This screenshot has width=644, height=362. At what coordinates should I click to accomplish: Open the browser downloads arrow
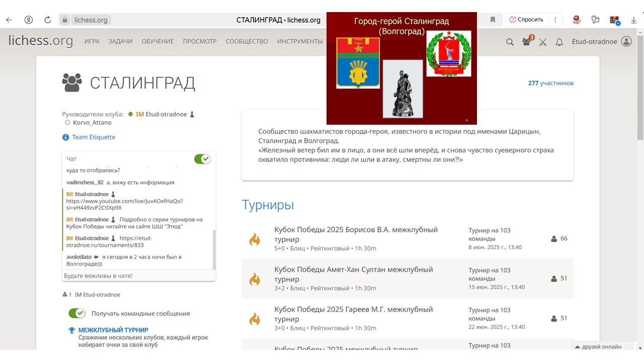tap(634, 20)
